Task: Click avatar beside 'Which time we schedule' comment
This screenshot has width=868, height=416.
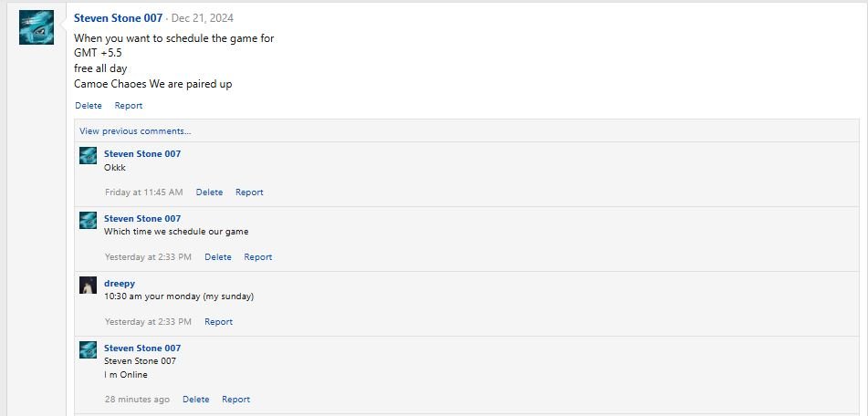Action: tap(88, 220)
